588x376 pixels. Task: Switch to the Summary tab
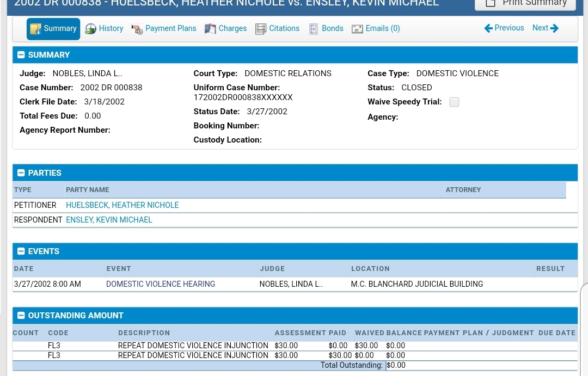tap(53, 29)
